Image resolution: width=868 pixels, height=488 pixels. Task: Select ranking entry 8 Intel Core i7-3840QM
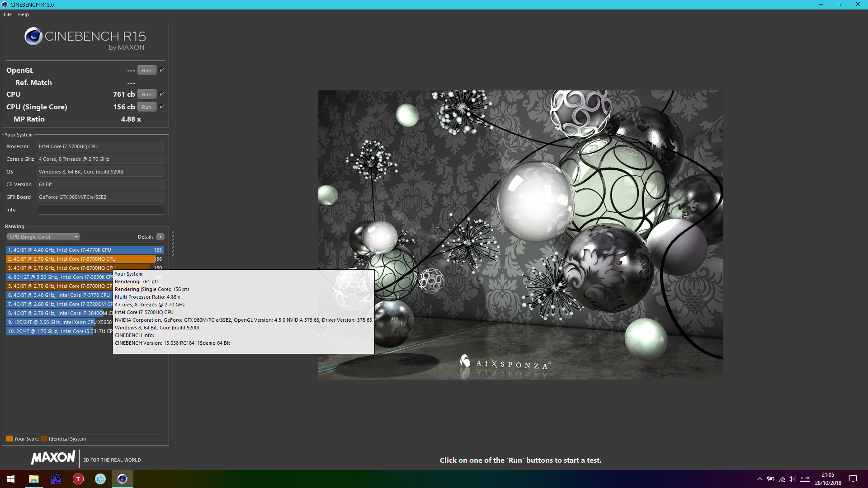coord(59,313)
